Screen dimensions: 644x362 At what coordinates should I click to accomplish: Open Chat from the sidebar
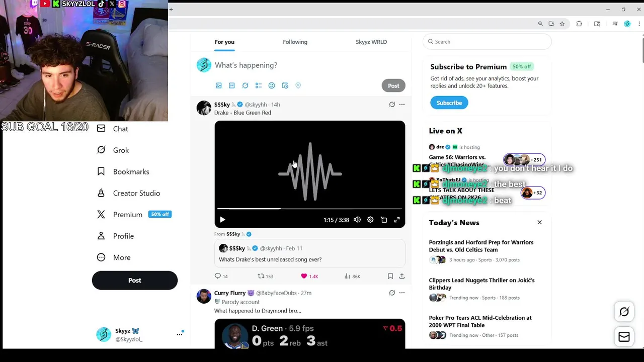pos(113,129)
